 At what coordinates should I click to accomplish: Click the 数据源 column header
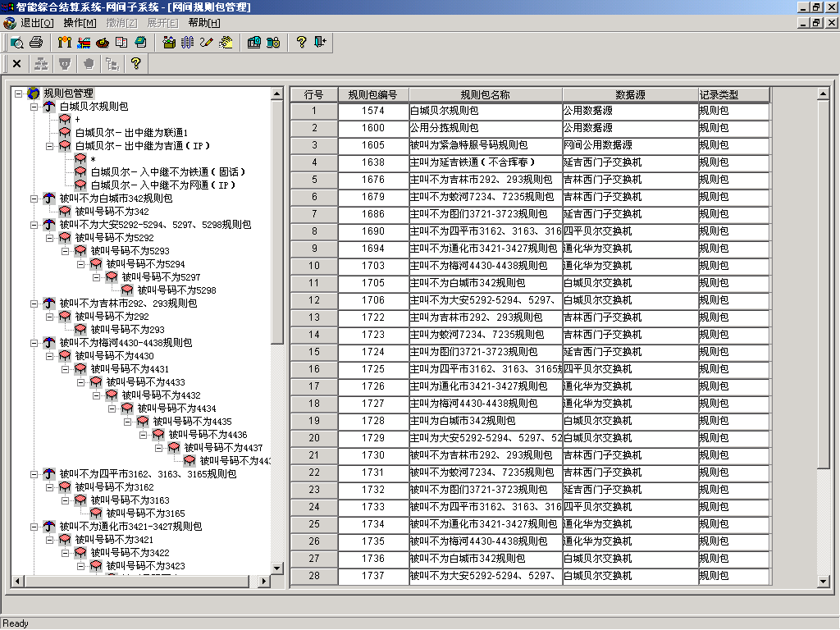pyautogui.click(x=629, y=94)
